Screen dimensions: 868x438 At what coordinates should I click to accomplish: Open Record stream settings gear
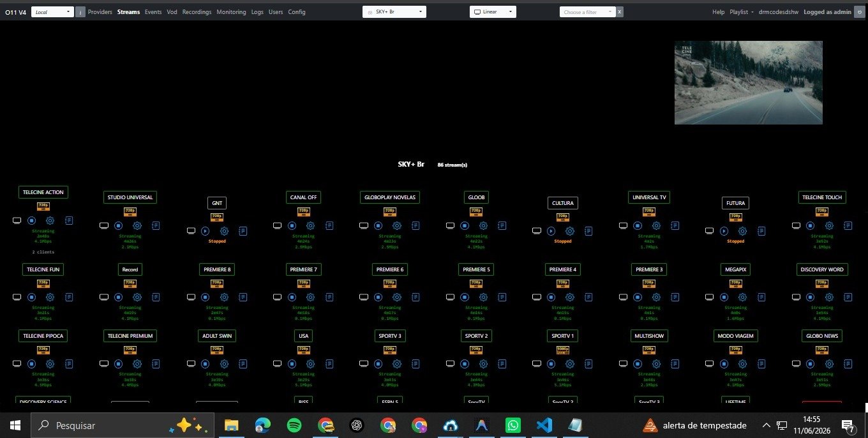(x=137, y=297)
